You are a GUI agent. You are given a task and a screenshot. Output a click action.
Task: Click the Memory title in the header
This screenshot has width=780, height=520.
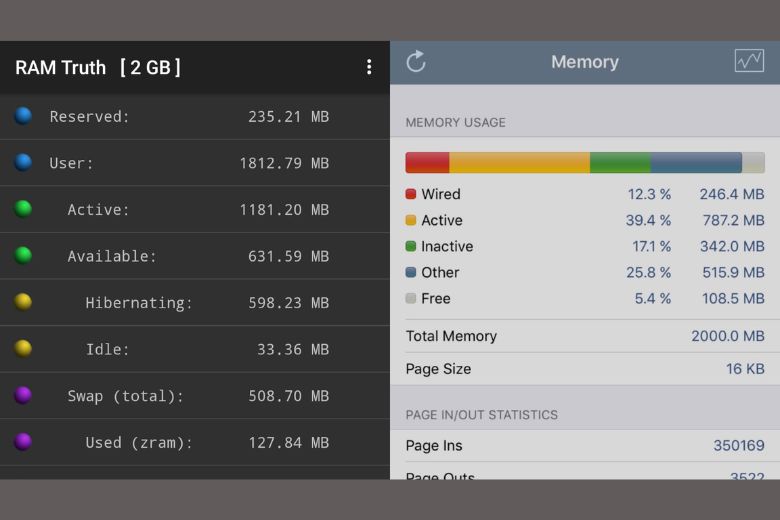pyautogui.click(x=585, y=62)
